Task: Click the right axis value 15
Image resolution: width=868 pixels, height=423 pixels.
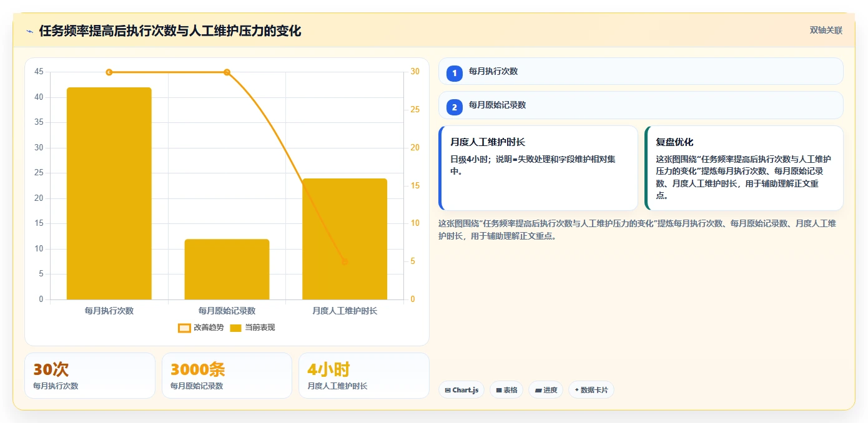Action: tap(415, 186)
